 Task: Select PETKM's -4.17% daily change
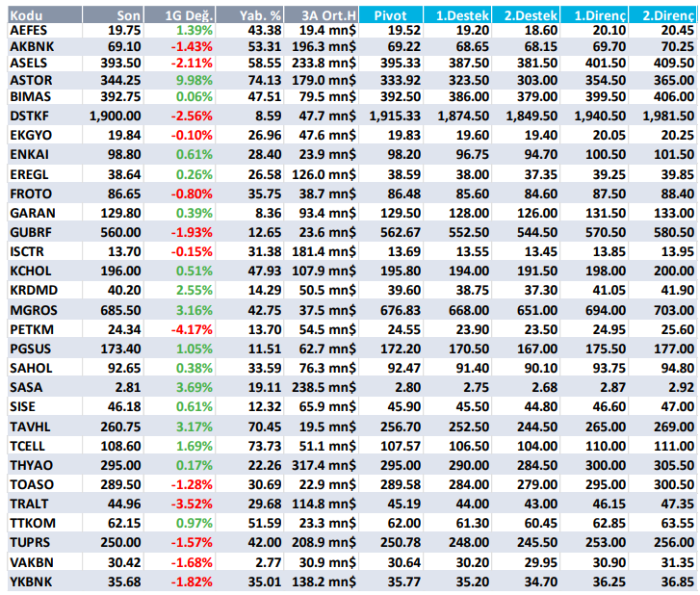(x=192, y=329)
